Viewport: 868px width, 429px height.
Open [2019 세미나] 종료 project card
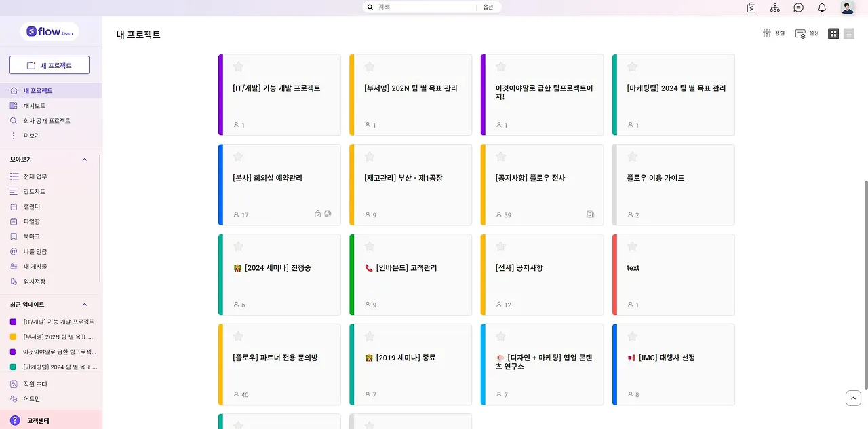(x=410, y=365)
